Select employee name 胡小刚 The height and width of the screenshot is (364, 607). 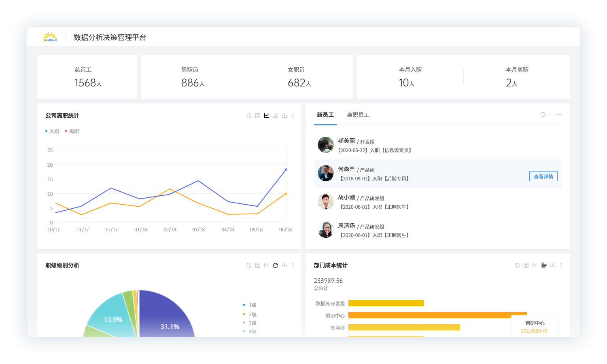coord(346,197)
